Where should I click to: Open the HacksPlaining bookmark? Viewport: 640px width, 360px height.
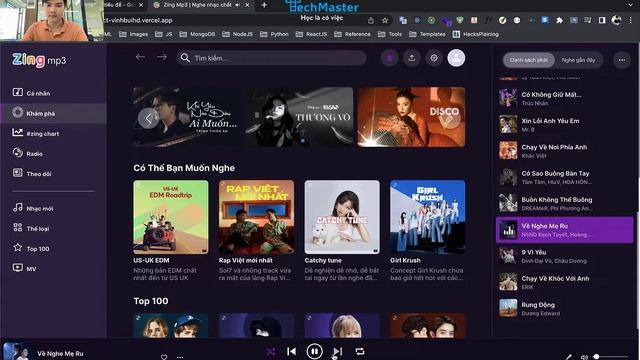tap(476, 34)
